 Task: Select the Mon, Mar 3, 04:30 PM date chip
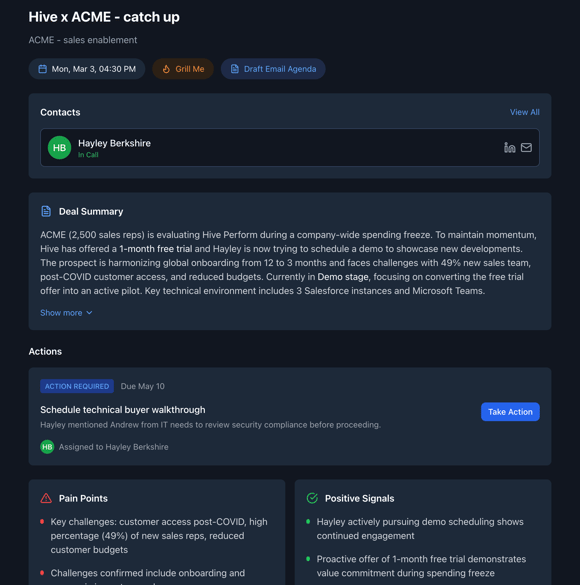87,69
